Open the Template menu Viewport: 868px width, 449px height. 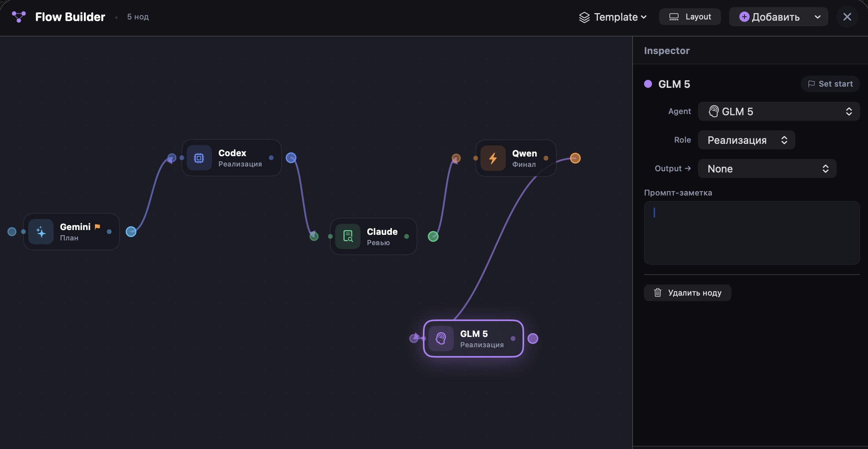coord(615,17)
